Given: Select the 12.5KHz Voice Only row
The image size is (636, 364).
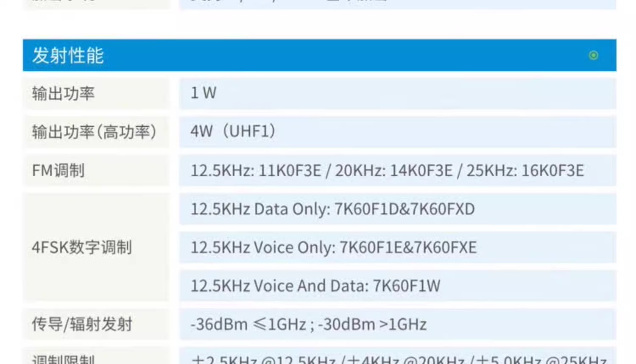Looking at the screenshot, I should pos(334,248).
